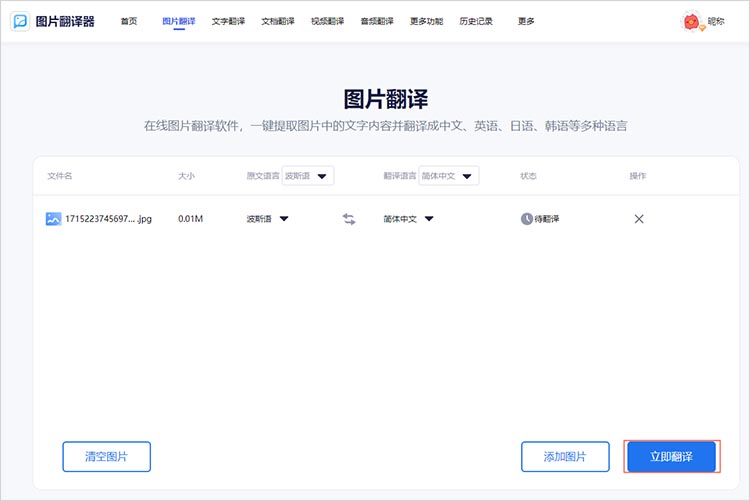The width and height of the screenshot is (750, 501).
Task: Click the 大小 column header
Action: 187,176
